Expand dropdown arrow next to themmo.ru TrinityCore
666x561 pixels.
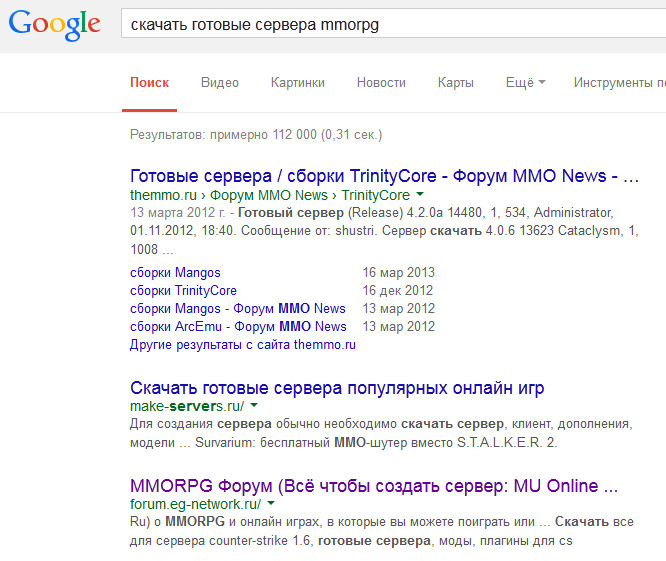point(420,195)
